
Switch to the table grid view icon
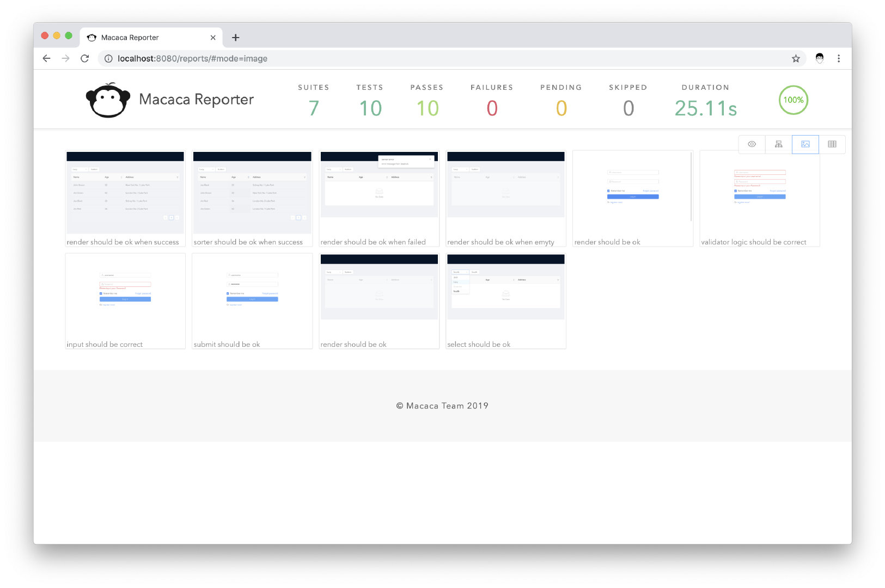coord(832,144)
